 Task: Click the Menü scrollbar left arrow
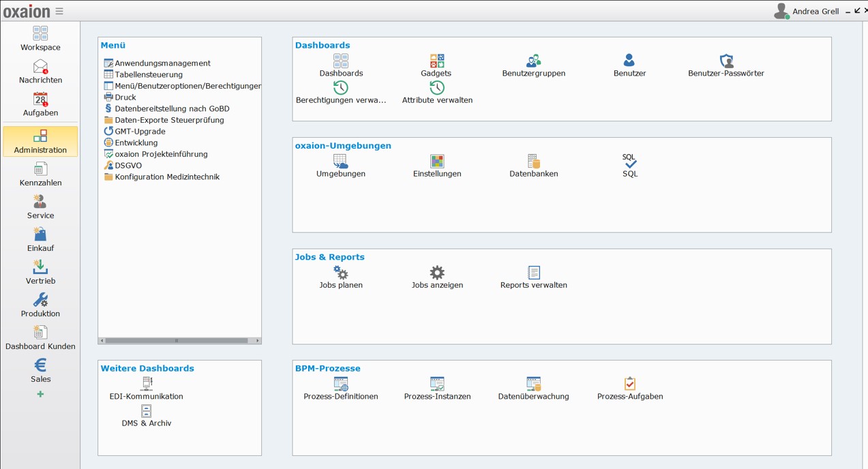coord(102,340)
